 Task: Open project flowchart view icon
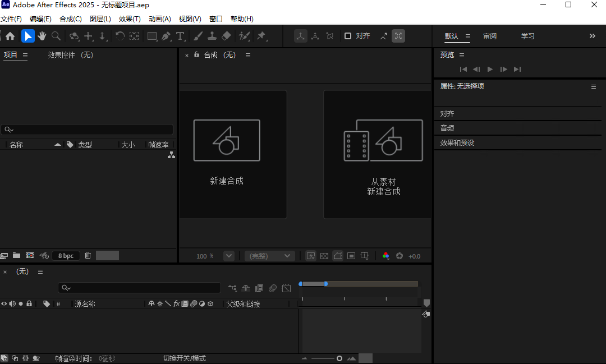pos(171,155)
